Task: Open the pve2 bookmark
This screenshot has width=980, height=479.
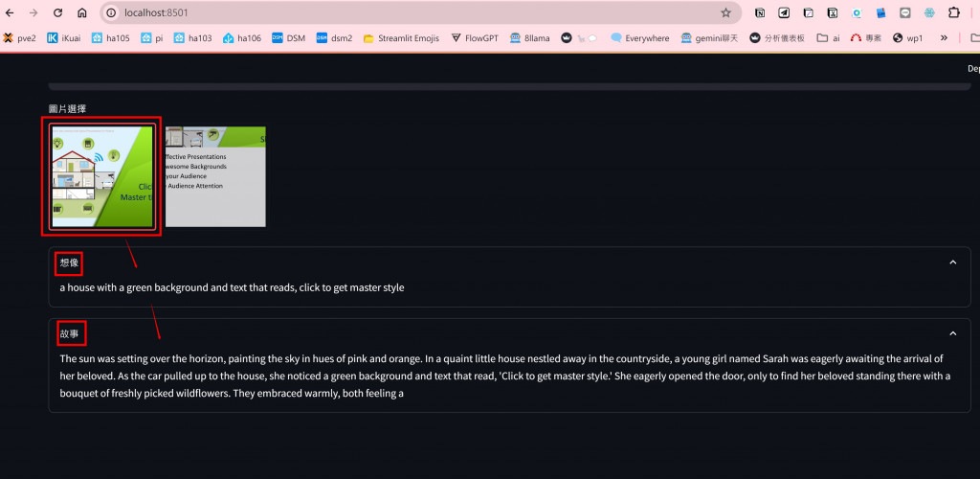Action: tap(19, 38)
